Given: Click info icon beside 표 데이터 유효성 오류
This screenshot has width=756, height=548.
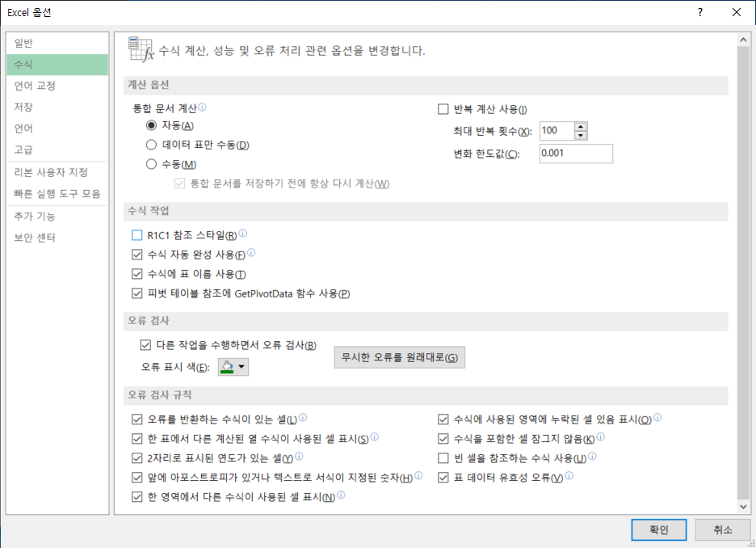Looking at the screenshot, I should point(569,475).
